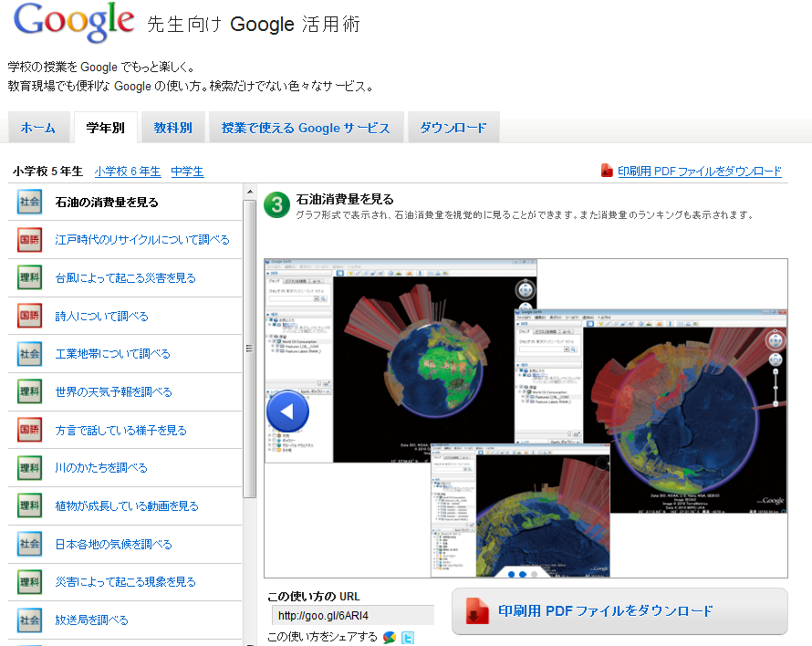The width and height of the screenshot is (812, 646).
Task: Click the 社会 badge beside 石油の消費量を見る
Action: [29, 202]
